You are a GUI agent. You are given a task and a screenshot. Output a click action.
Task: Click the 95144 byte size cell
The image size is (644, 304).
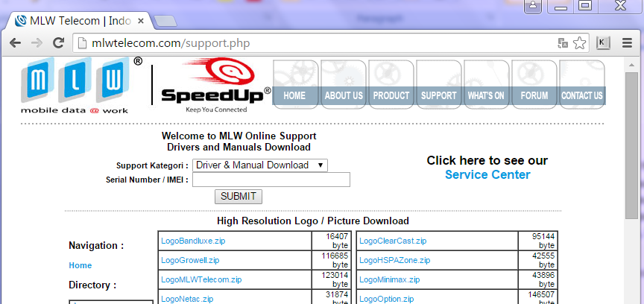pos(538,241)
